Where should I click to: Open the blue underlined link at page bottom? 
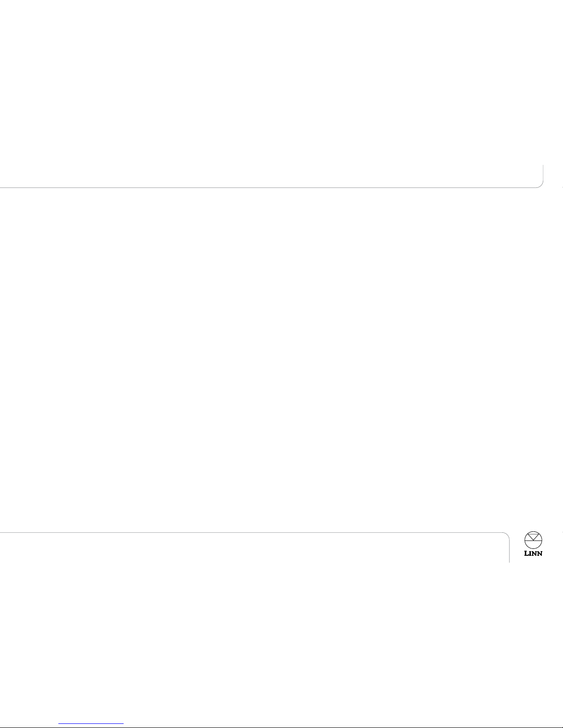click(x=91, y=723)
